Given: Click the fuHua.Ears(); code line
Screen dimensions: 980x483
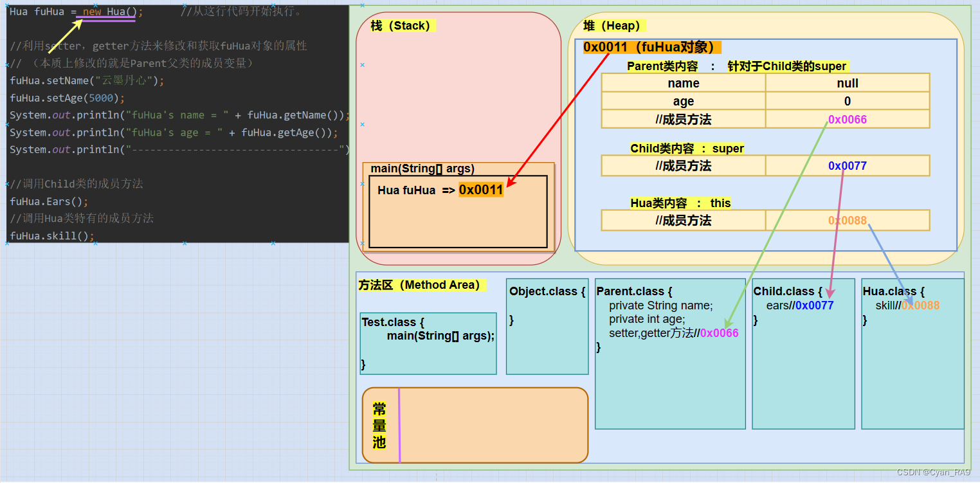Looking at the screenshot, I should (x=49, y=201).
